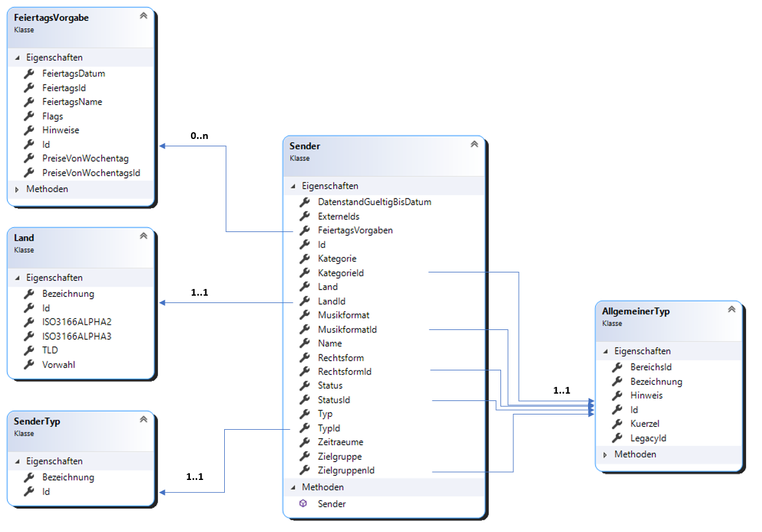762x532 pixels.
Task: Click the wrench icon beside FeiertagsVorgaben
Action: (x=304, y=230)
